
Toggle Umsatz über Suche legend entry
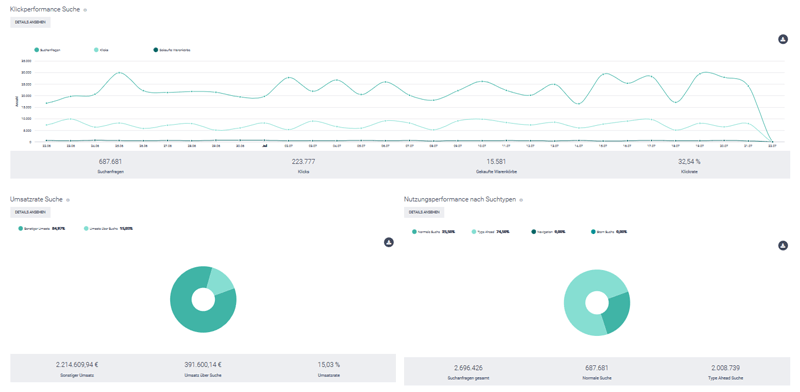coord(108,229)
